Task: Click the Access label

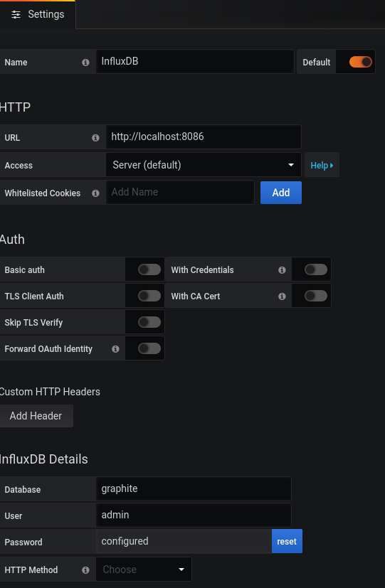Action: coord(19,166)
